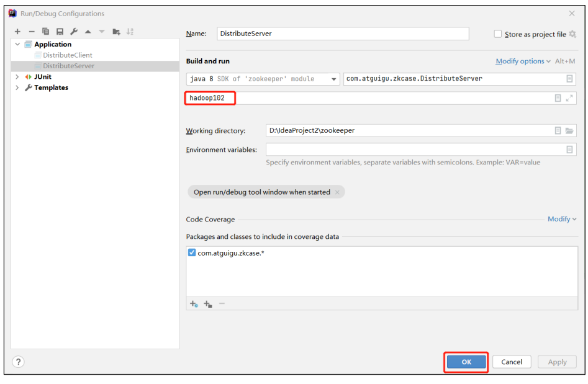Viewport: 588px width, 384px height.
Task: Select the Templates tree item
Action: (x=51, y=87)
